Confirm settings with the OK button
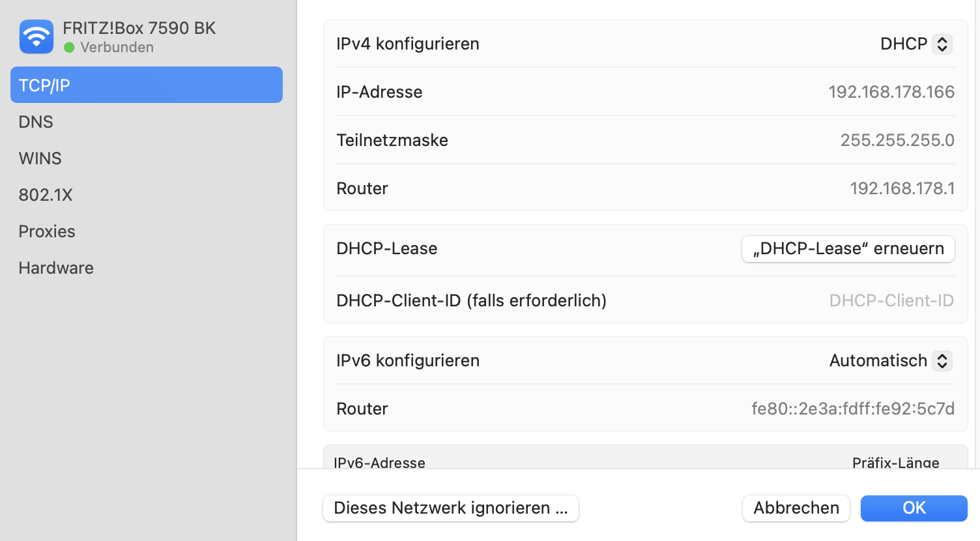The image size is (980, 541). [914, 508]
